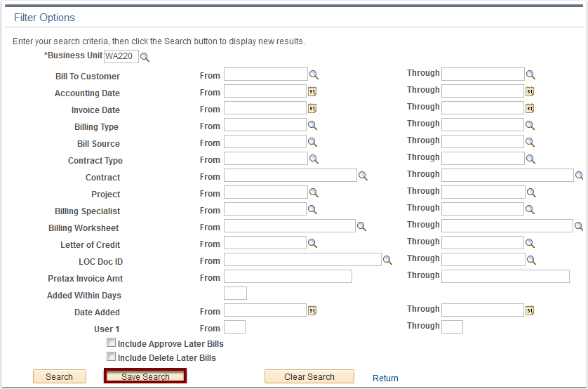Focus Accounting Date Through field
Screen dimensions: 588x389
[483, 91]
